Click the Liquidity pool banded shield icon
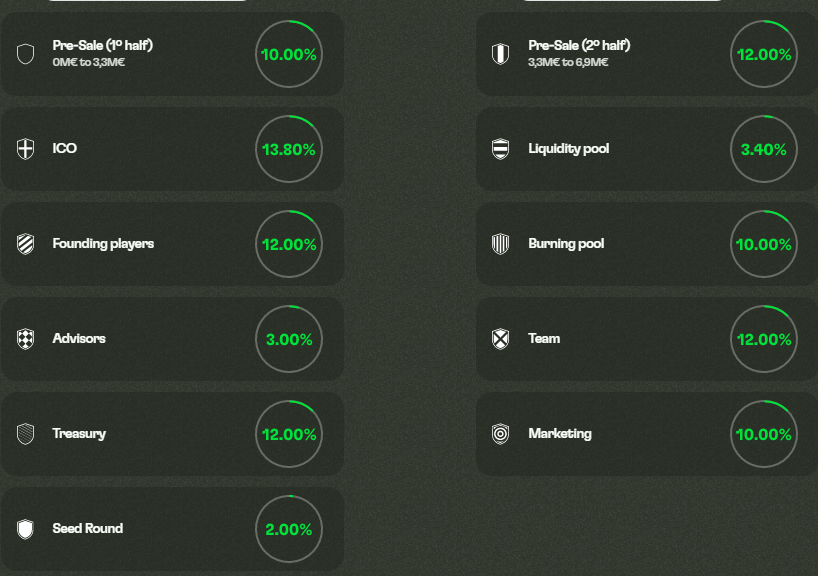818x576 pixels. (x=500, y=149)
